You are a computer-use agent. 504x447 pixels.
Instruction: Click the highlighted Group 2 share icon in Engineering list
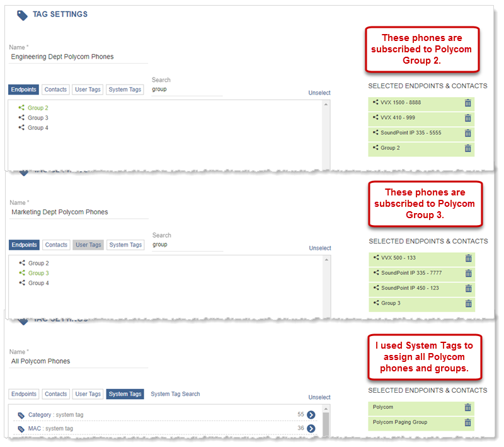21,107
